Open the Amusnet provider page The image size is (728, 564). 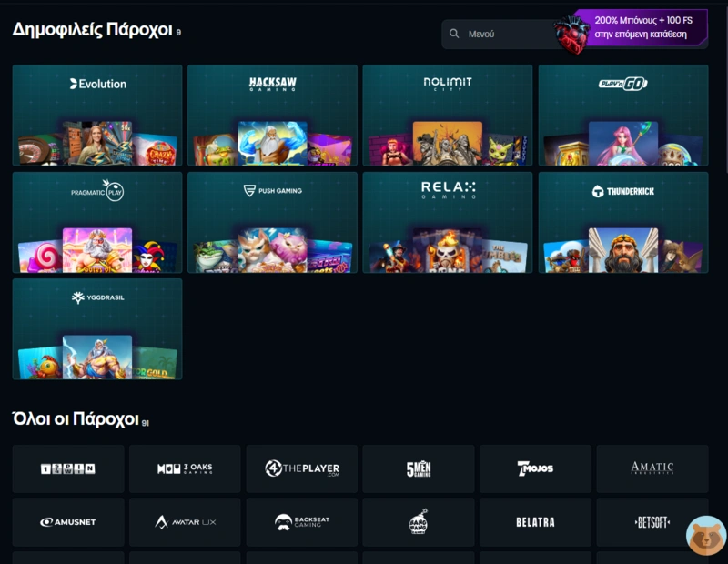(x=67, y=522)
